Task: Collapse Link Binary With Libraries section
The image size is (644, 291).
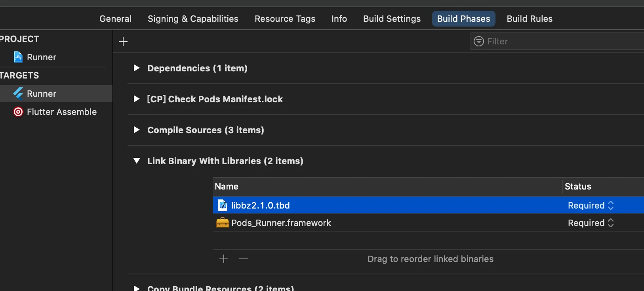Action: click(137, 161)
